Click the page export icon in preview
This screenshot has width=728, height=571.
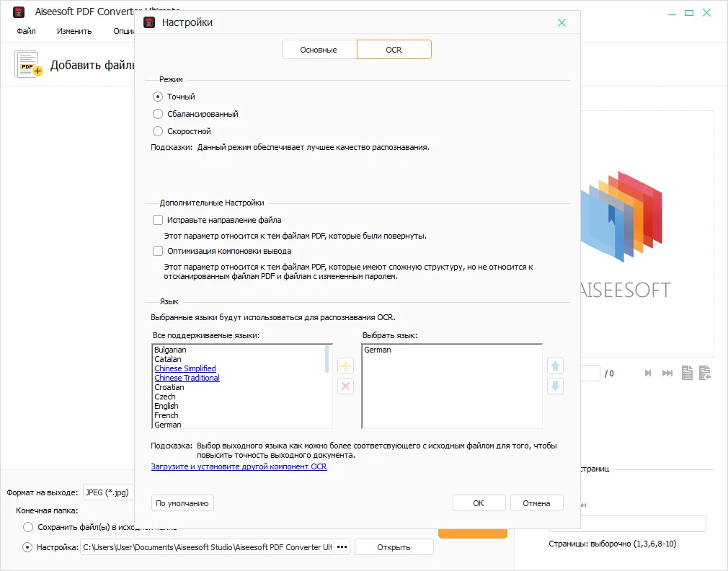click(705, 373)
